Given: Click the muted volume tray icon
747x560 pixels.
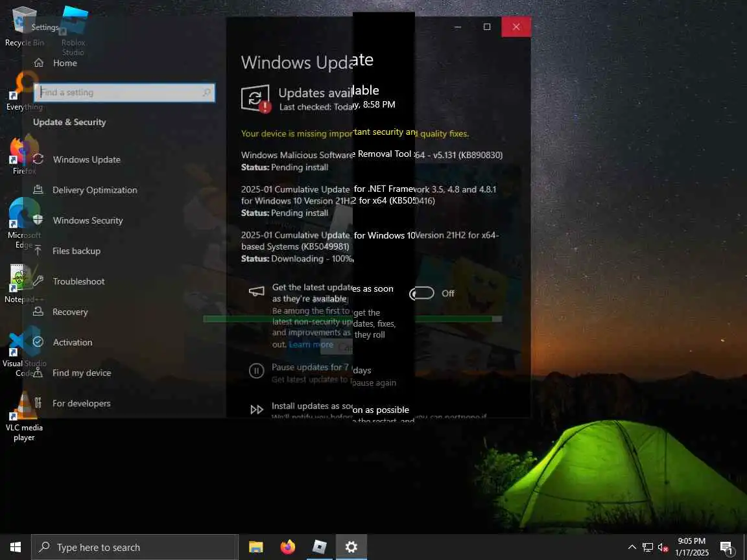Looking at the screenshot, I should coord(663,547).
